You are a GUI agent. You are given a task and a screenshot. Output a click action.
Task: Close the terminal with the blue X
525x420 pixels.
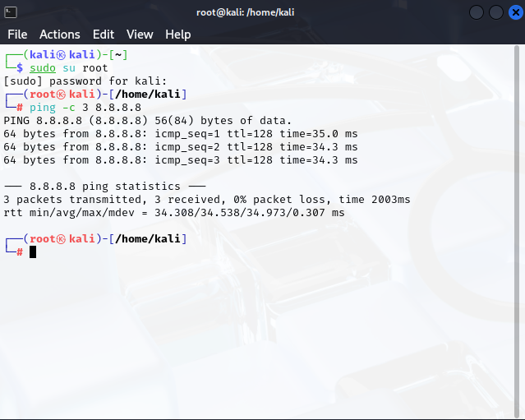(516, 12)
